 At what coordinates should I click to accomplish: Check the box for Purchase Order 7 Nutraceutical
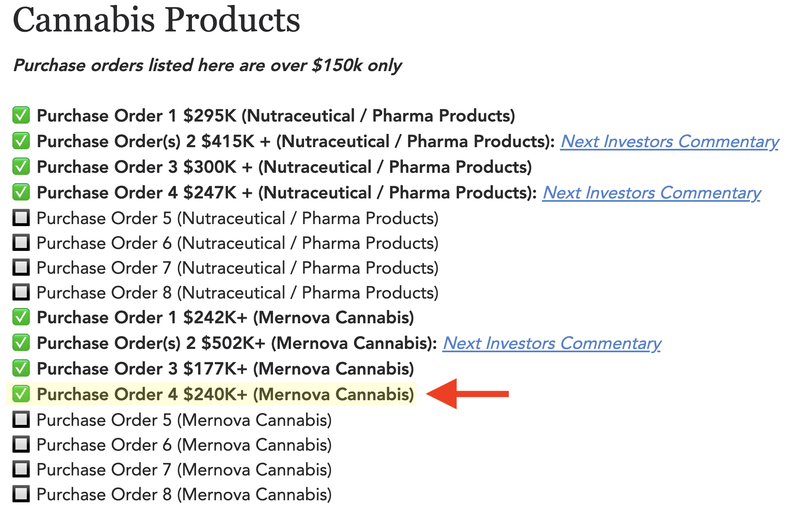[x=21, y=267]
